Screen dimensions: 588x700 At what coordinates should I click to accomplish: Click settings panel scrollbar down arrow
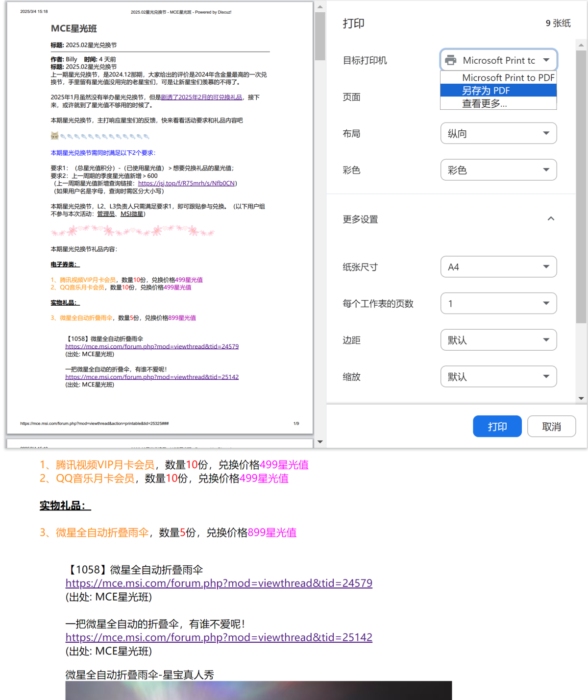pyautogui.click(x=581, y=398)
